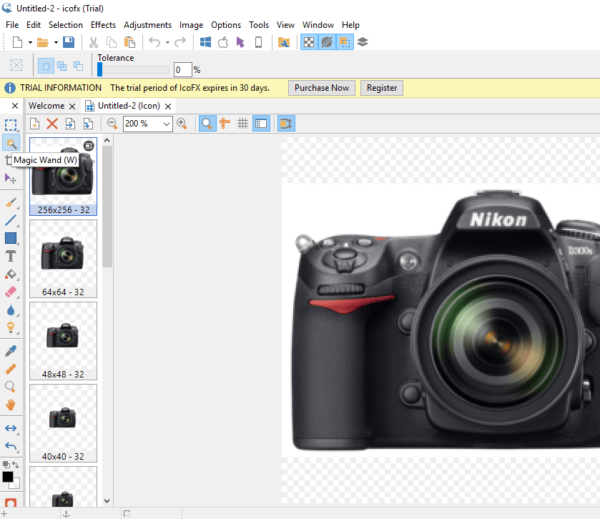Click the mobile phone icon in toolbar

pyautogui.click(x=259, y=42)
